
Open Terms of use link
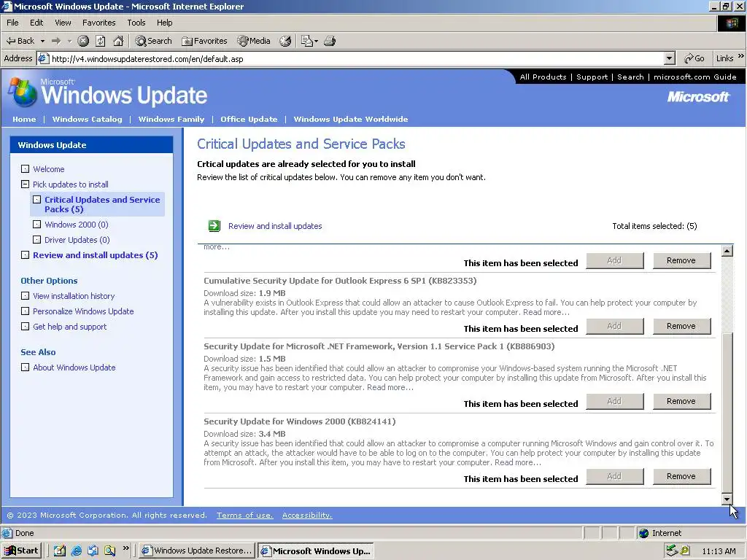(245, 516)
